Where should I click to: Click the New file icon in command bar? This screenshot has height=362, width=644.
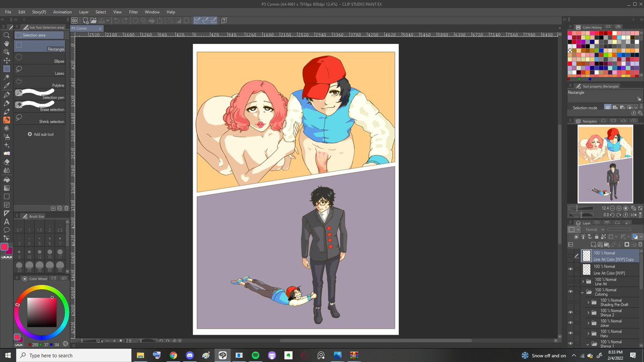click(x=85, y=20)
